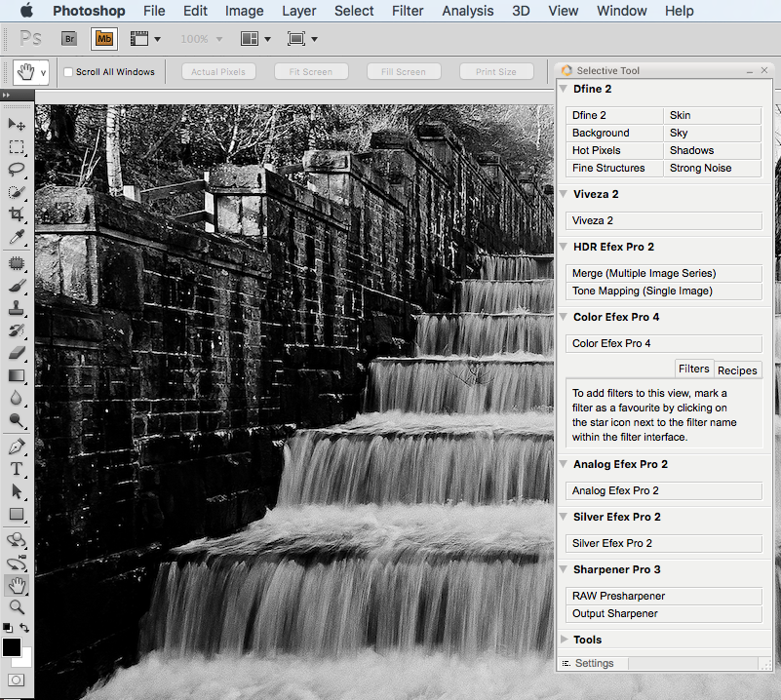The height and width of the screenshot is (700, 781).
Task: Select the Zoom magnifier tool
Action: click(17, 607)
